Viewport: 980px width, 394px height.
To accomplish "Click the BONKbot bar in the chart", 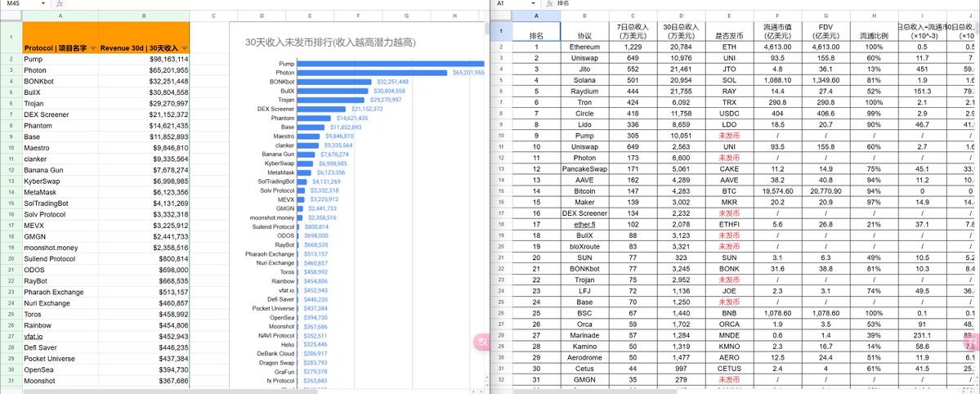I will pyautogui.click(x=336, y=82).
